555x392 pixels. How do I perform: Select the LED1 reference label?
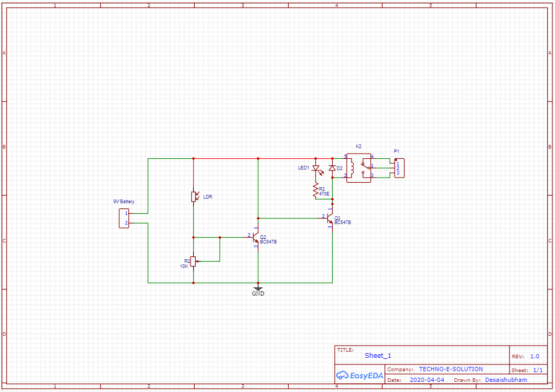coord(303,166)
